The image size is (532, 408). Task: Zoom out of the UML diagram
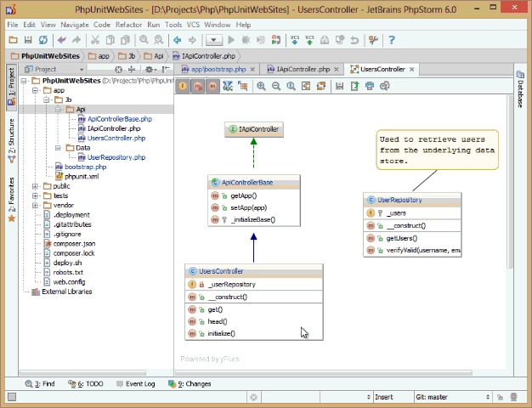[x=276, y=86]
